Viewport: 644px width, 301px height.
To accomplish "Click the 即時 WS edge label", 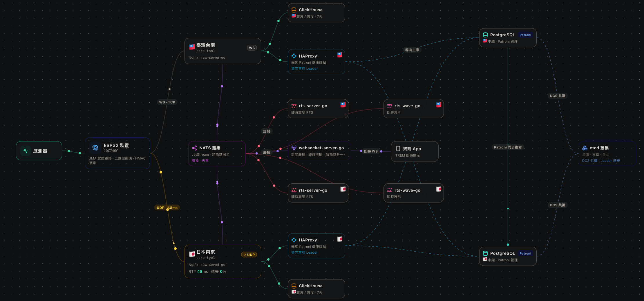I will point(371,151).
